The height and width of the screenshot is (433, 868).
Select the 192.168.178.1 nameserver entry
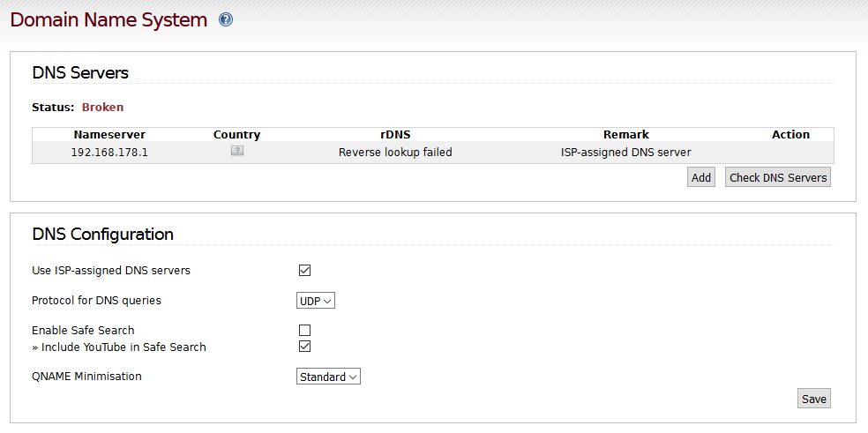pyautogui.click(x=109, y=153)
